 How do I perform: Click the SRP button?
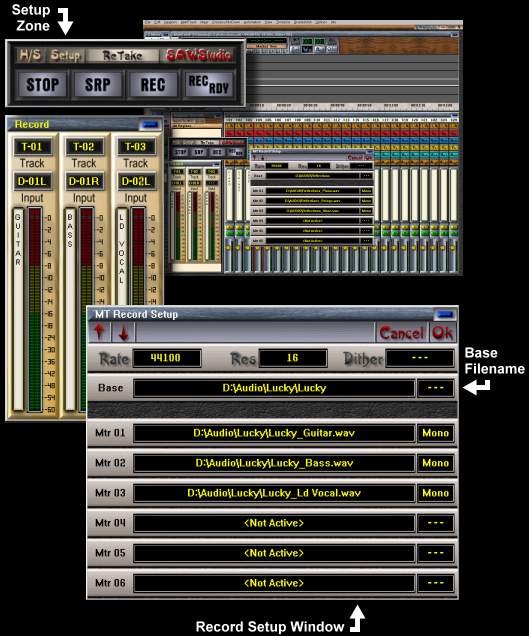(98, 84)
